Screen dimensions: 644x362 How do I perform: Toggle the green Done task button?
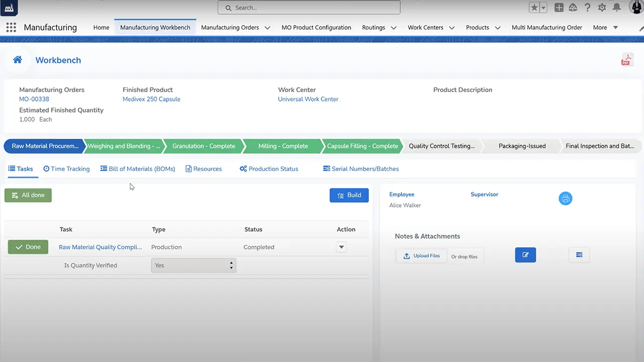(x=28, y=247)
